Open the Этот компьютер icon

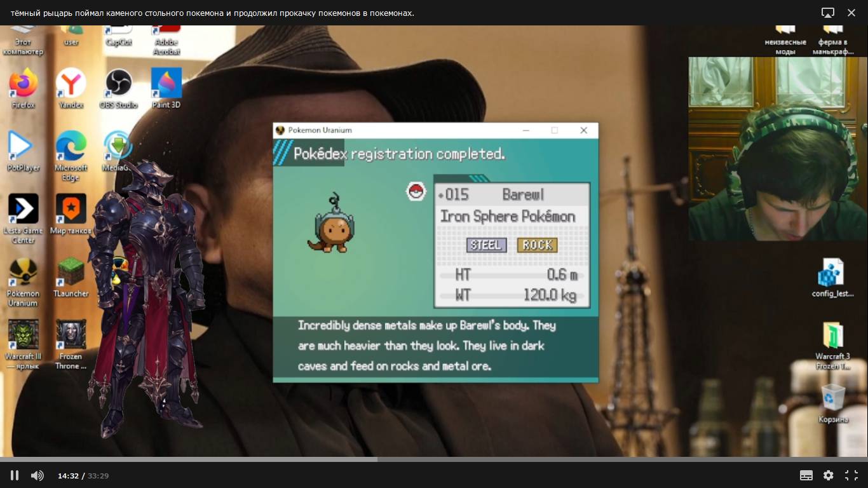[x=24, y=41]
